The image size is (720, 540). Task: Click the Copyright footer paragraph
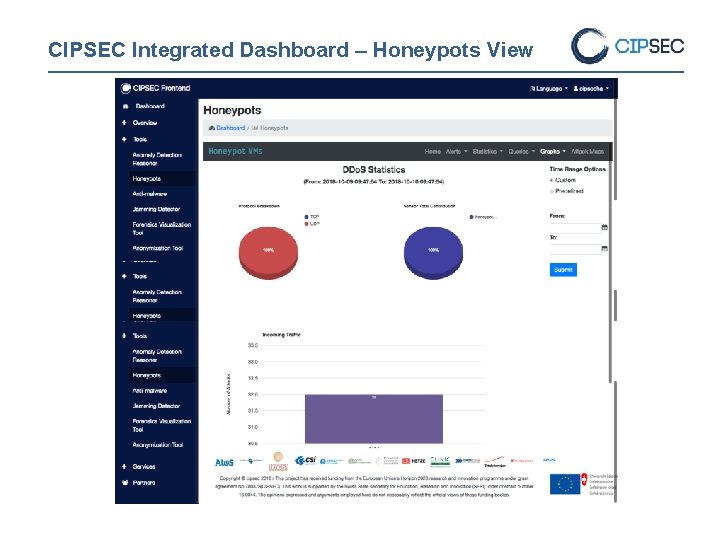click(x=374, y=487)
